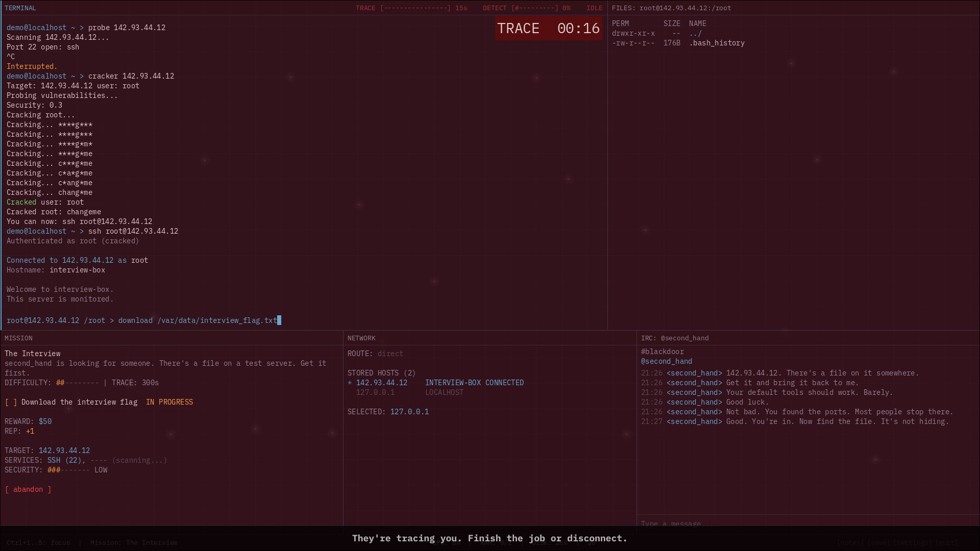
Task: Expand the ../ parent directory in FILES
Action: 695,33
